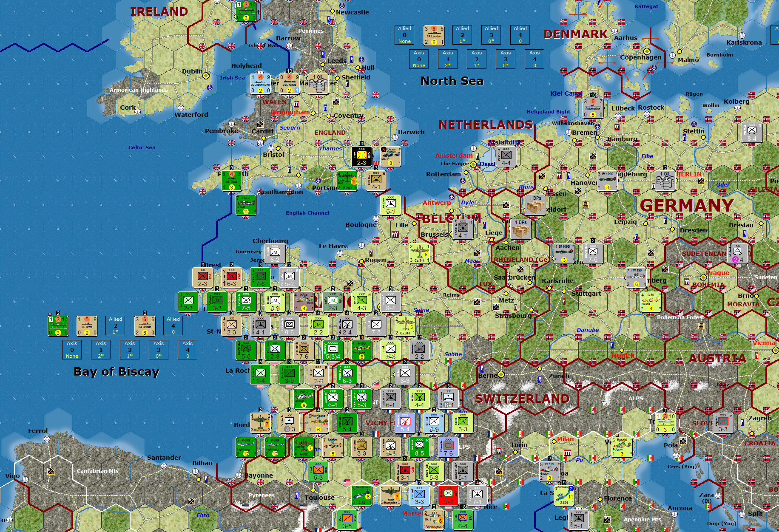Click the anchor icon at Copenhagen harbor
The image size is (779, 532).
(654, 68)
